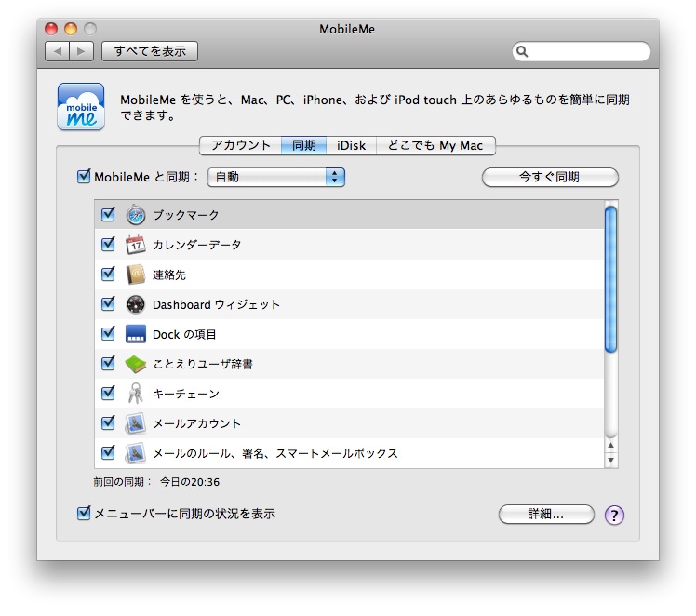Switch to the アカウント tab
Image resolution: width=696 pixels, height=616 pixels.
click(x=240, y=145)
